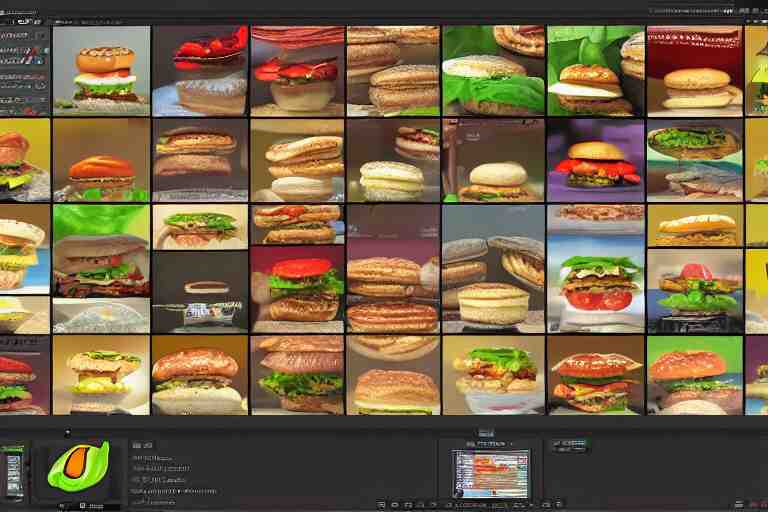Select the small phone preview icon at bottom-left
The image size is (768, 512).
(x=14, y=472)
